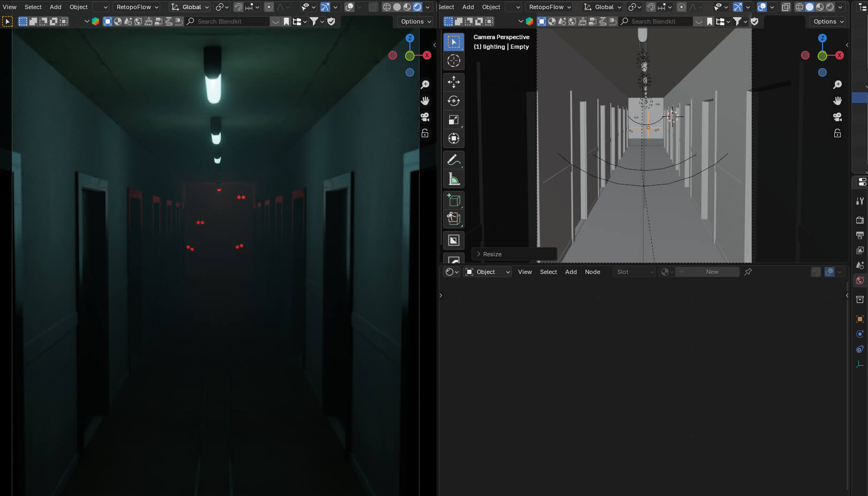Open Node menu in node editor
Image resolution: width=868 pixels, height=496 pixels.
(593, 272)
